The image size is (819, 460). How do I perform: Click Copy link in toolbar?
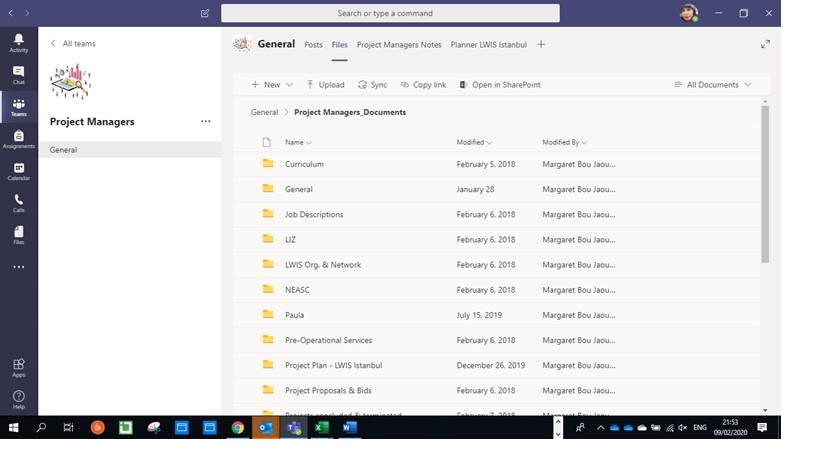(423, 85)
